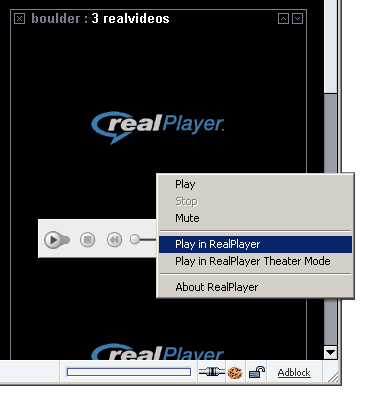Click the cookie icon in the status bar
Image resolution: width=365 pixels, height=406 pixels.
235,372
